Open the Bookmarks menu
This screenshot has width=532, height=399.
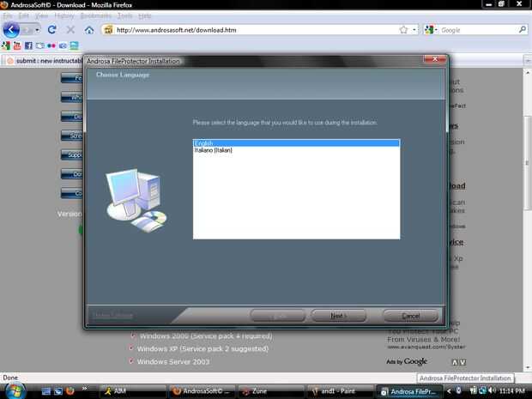(96, 15)
